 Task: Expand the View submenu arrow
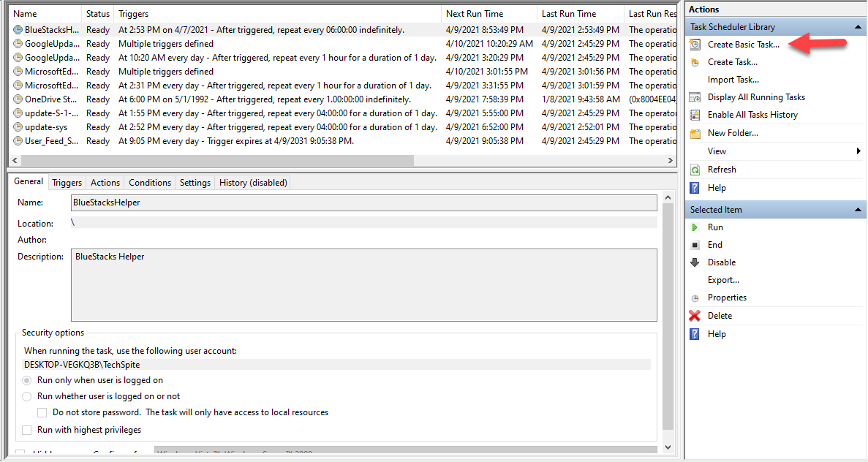click(858, 151)
